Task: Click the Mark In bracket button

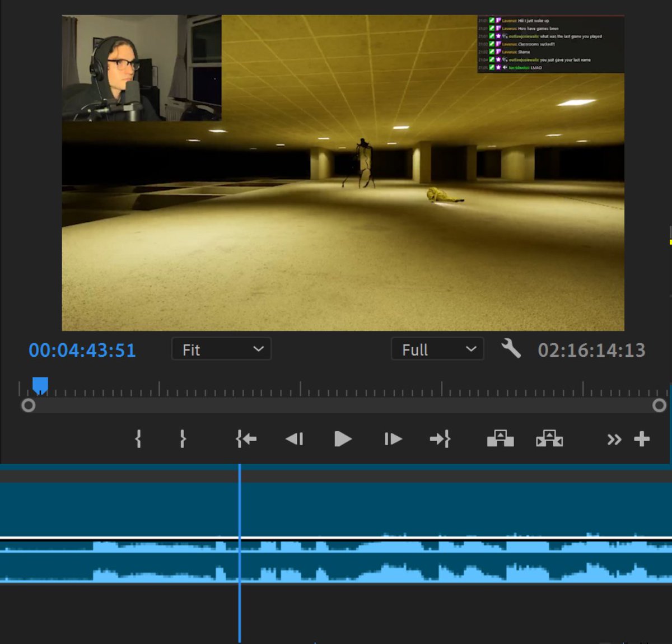Action: click(x=138, y=439)
